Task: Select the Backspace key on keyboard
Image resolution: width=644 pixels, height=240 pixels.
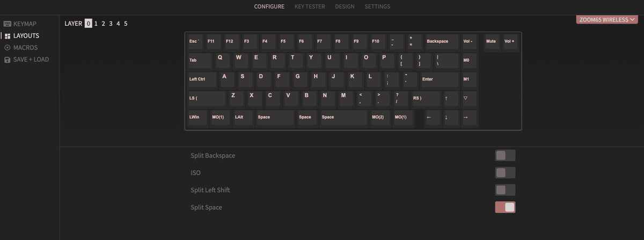Action: (x=442, y=42)
